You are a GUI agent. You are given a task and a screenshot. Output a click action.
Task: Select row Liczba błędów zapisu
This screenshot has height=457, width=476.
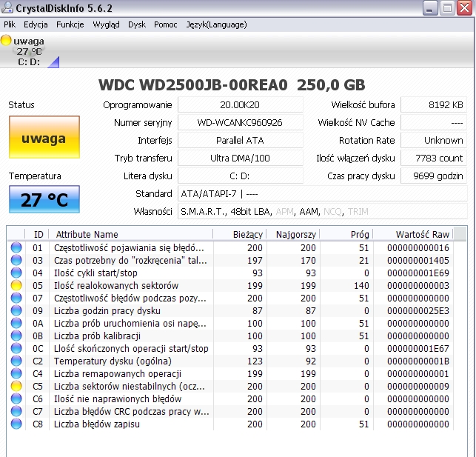[230, 424]
